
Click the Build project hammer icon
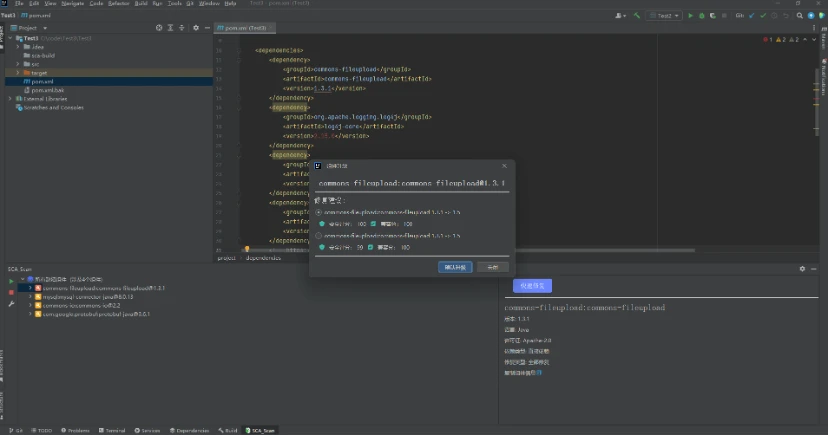(x=637, y=16)
